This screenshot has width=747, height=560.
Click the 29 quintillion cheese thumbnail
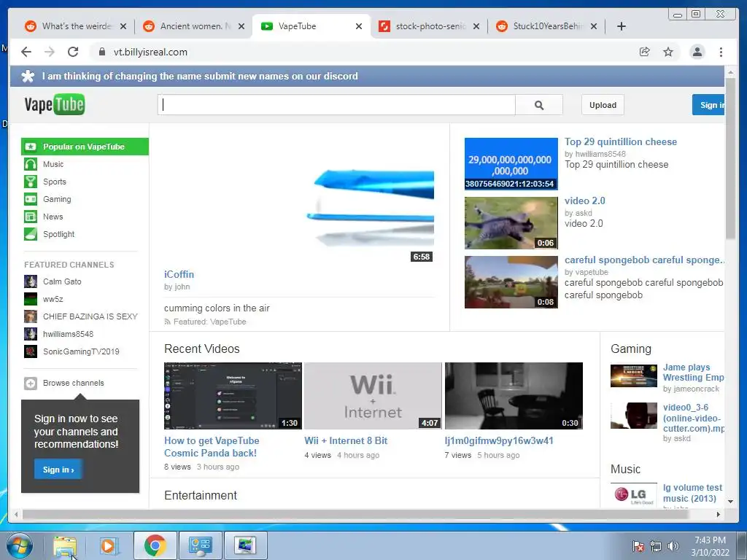[x=511, y=164]
